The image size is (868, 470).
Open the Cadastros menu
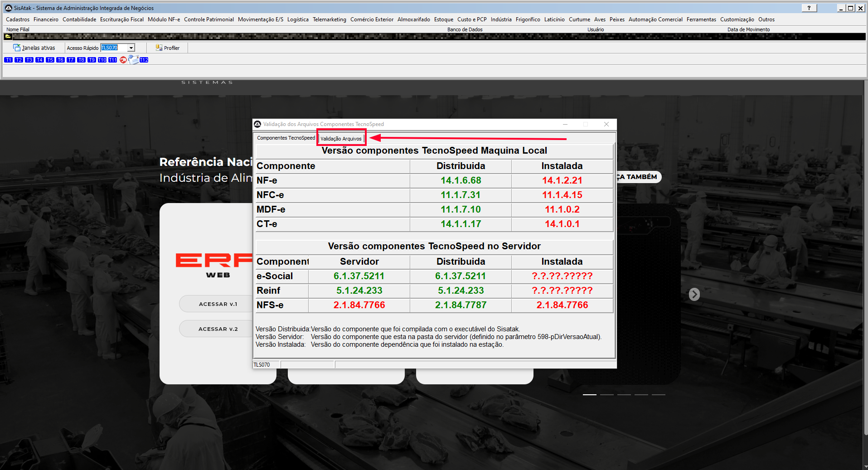(x=18, y=19)
